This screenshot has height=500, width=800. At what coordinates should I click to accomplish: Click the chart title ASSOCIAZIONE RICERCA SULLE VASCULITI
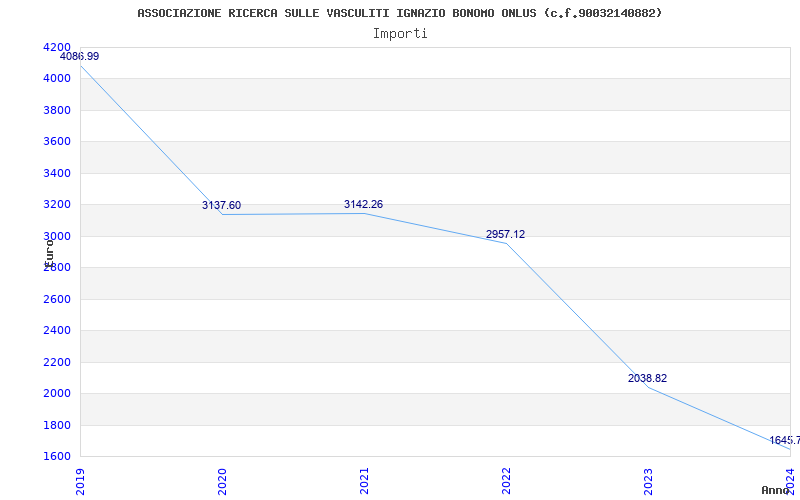[x=399, y=13]
